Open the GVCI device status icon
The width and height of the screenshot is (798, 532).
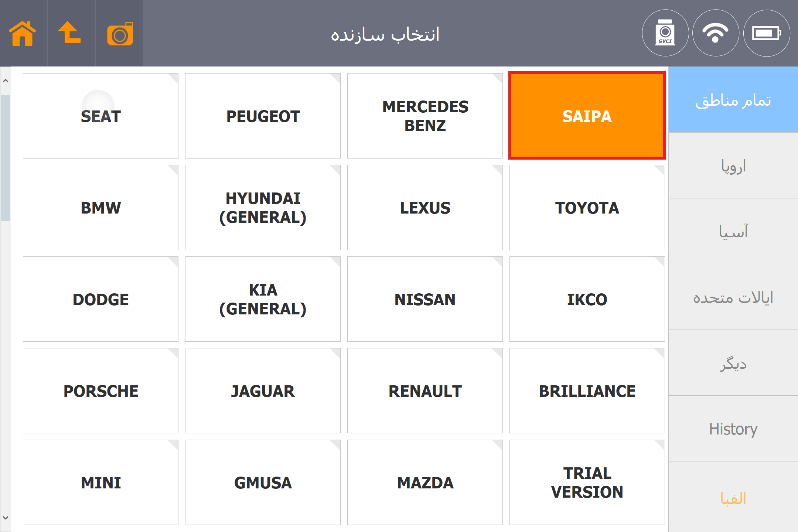[665, 33]
